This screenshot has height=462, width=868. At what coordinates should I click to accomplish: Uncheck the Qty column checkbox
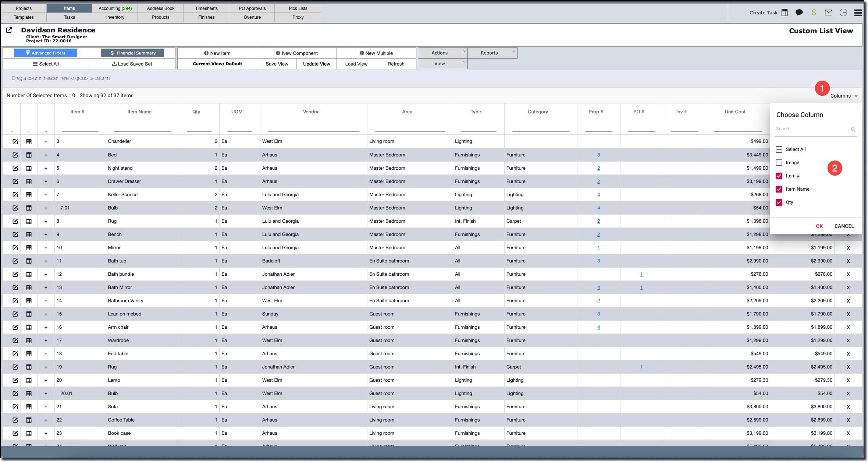779,202
